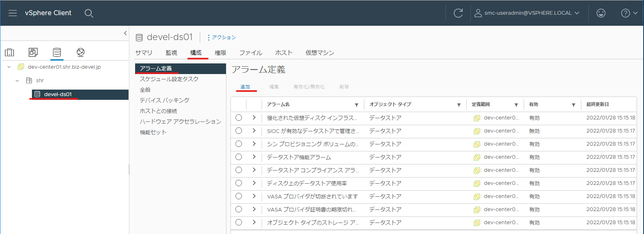Select radio for ディスク上のデータストア使用率 alarm
This screenshot has width=644, height=234.
pos(239,183)
